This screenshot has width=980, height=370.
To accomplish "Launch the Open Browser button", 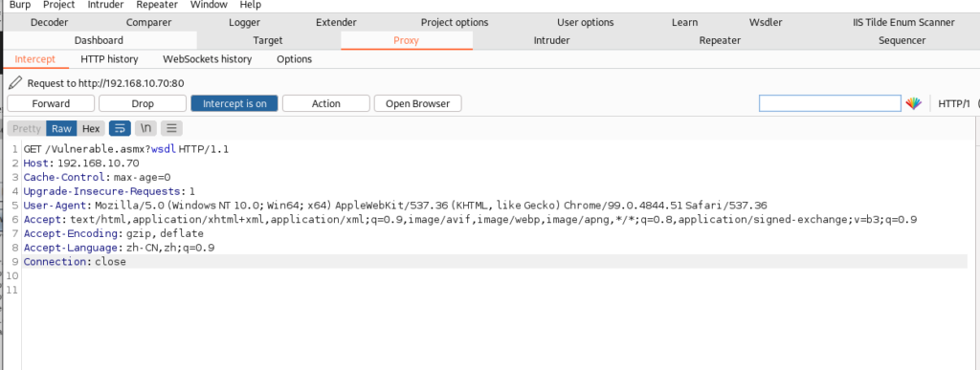I will point(417,103).
